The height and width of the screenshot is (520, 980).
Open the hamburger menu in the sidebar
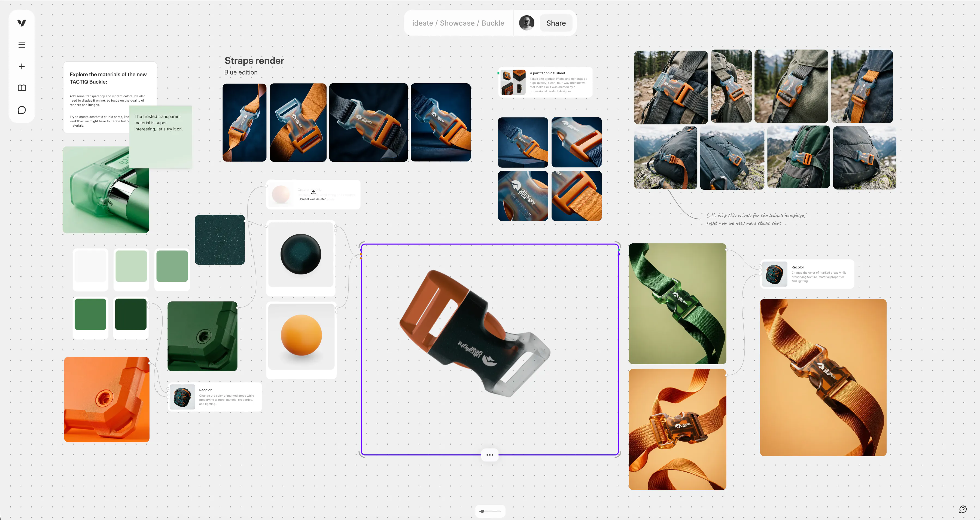pos(22,44)
